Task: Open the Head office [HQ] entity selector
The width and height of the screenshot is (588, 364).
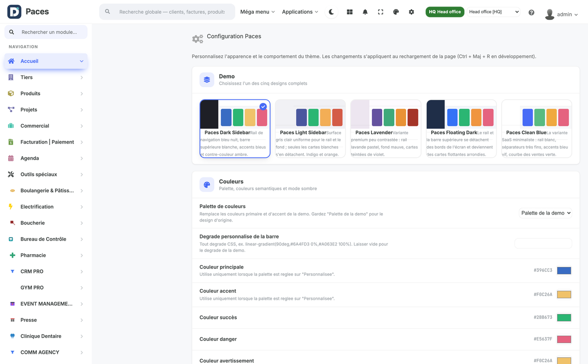Action: [x=493, y=12]
